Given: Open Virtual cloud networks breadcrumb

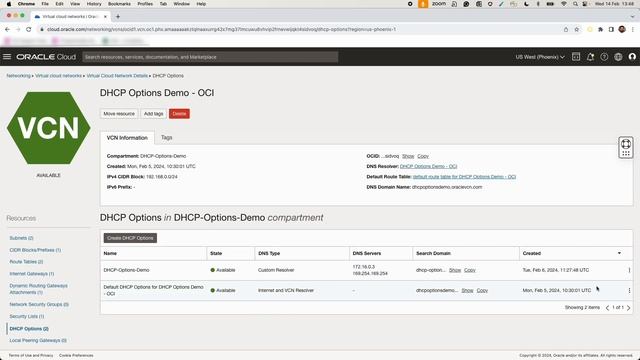Looking at the screenshot, I should click(58, 76).
